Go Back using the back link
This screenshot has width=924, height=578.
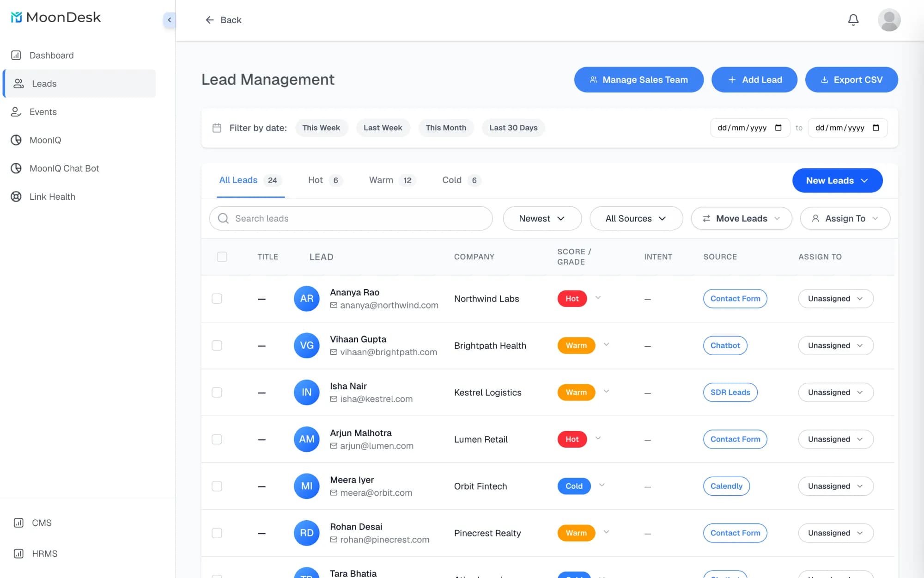[224, 20]
